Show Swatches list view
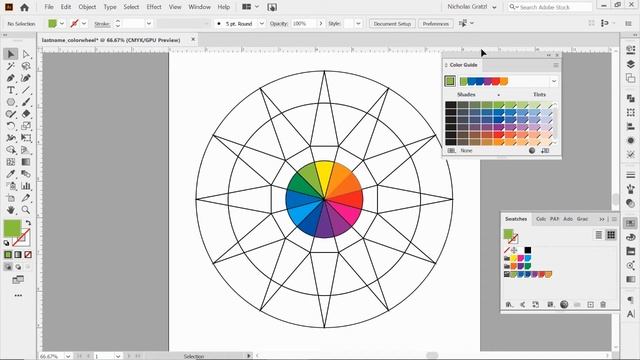Viewport: 640px width, 360px height. [598, 235]
